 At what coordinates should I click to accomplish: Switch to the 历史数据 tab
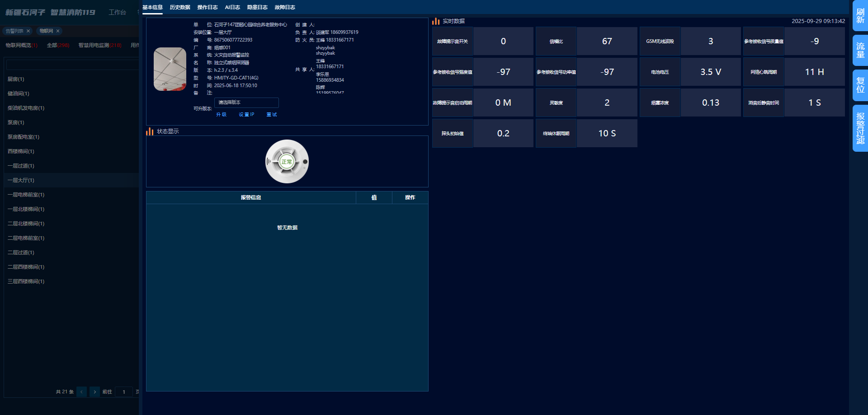point(180,7)
